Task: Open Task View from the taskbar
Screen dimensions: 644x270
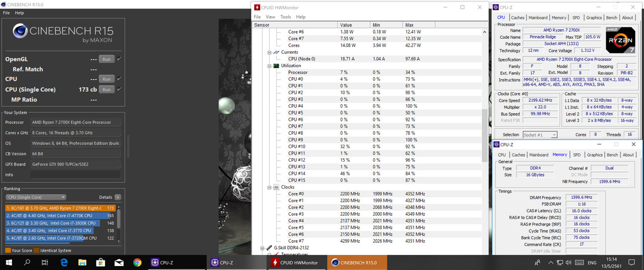Action: click(x=45, y=262)
